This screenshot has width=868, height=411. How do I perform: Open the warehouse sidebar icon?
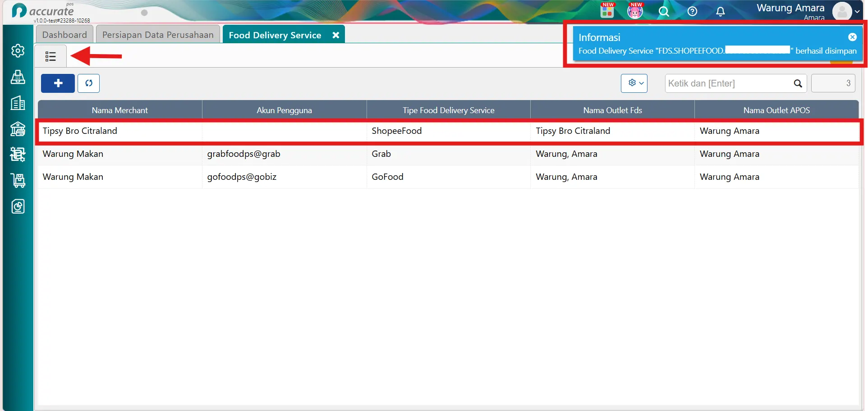click(x=18, y=129)
